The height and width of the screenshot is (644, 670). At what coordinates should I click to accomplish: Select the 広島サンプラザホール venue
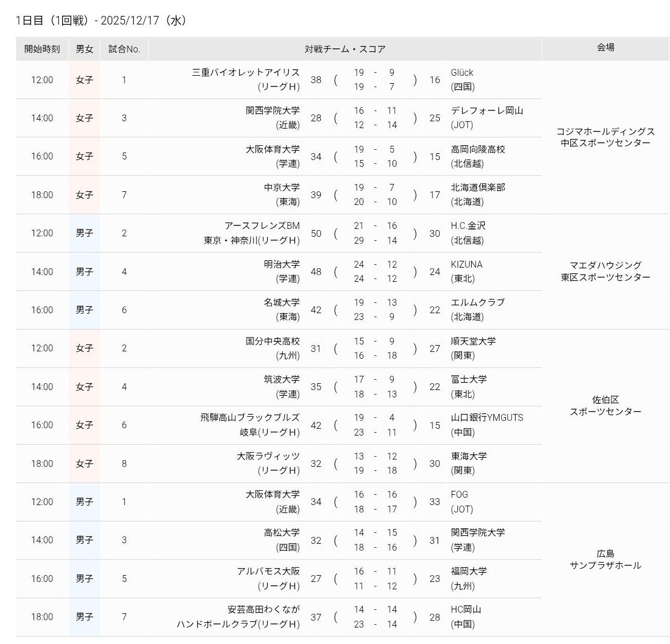[x=605, y=559]
